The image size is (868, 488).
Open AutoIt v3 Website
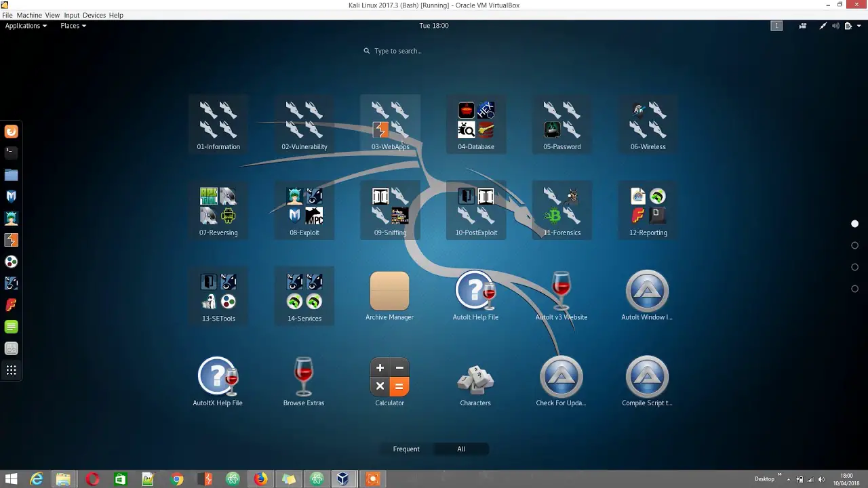pyautogui.click(x=561, y=296)
